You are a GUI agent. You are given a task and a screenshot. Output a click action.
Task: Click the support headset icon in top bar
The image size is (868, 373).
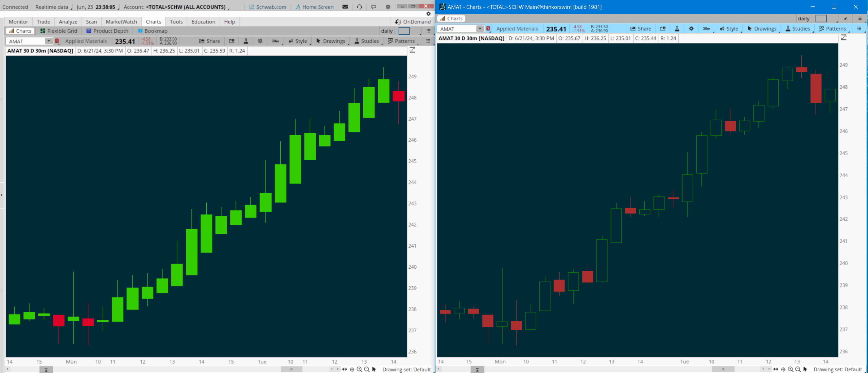click(360, 7)
